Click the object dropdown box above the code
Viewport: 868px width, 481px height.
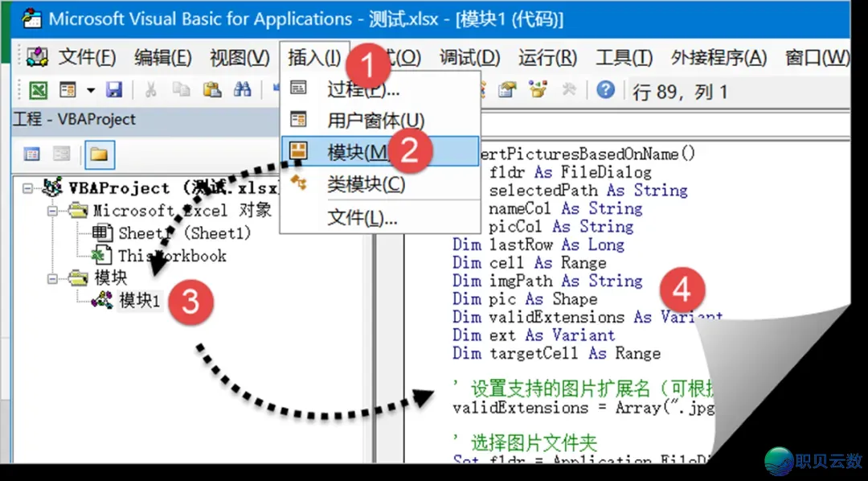pos(665,124)
